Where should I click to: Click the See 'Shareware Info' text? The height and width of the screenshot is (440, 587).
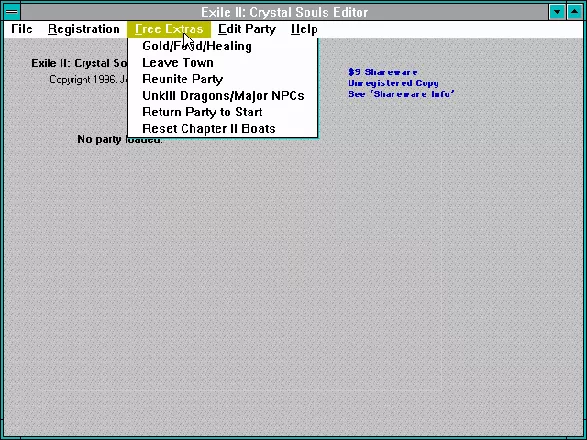(401, 94)
